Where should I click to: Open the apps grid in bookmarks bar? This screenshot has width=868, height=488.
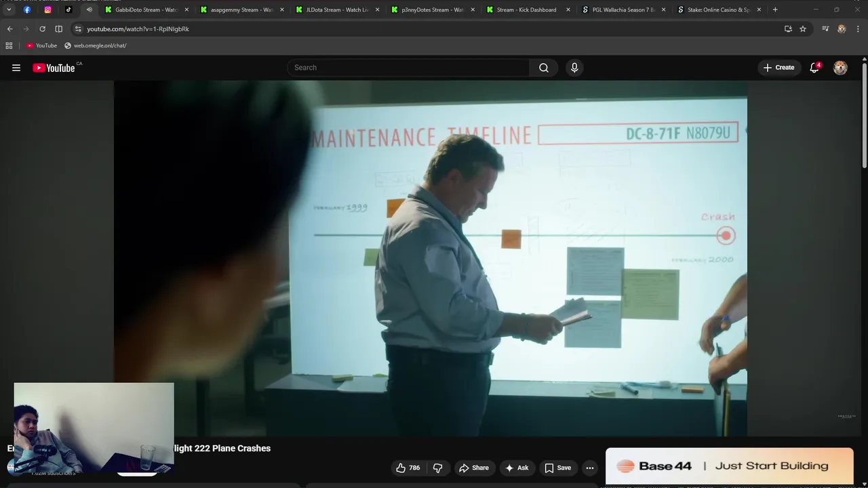coord(9,45)
